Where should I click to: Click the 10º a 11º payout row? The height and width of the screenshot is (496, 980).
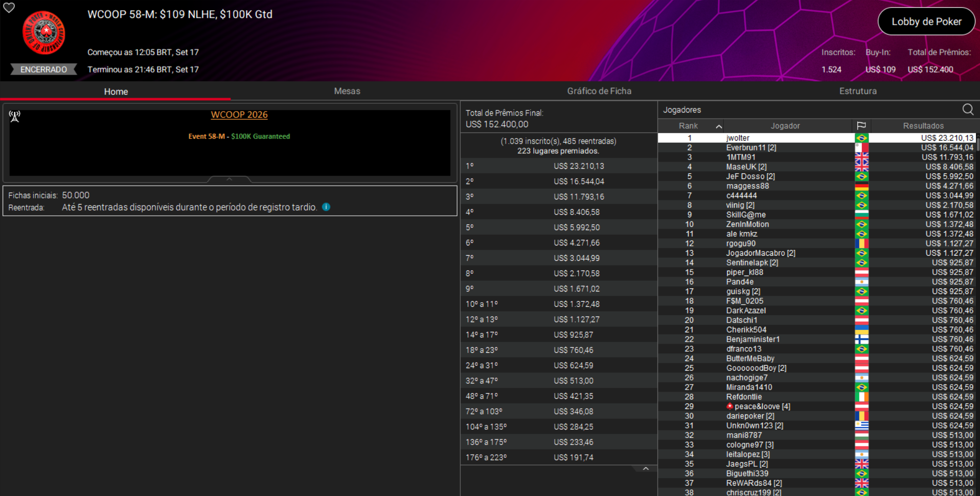[x=559, y=304]
